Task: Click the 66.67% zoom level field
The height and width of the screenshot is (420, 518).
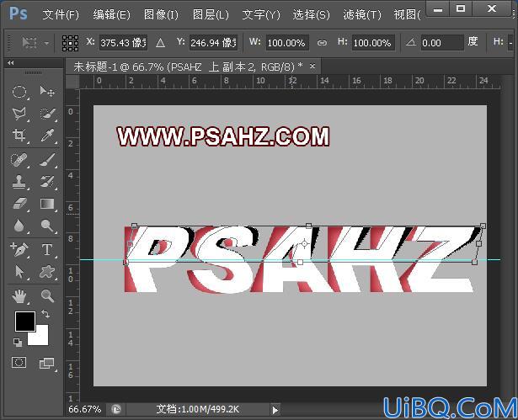Action: click(x=85, y=409)
